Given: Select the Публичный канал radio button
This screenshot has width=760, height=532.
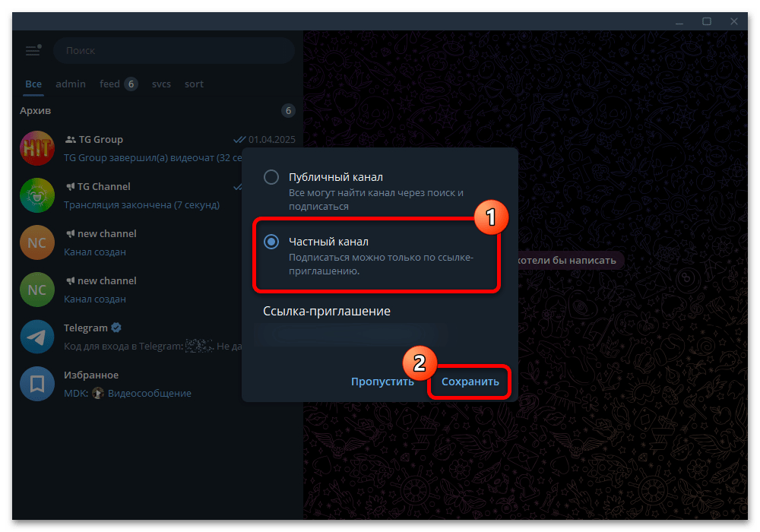Looking at the screenshot, I should click(271, 177).
